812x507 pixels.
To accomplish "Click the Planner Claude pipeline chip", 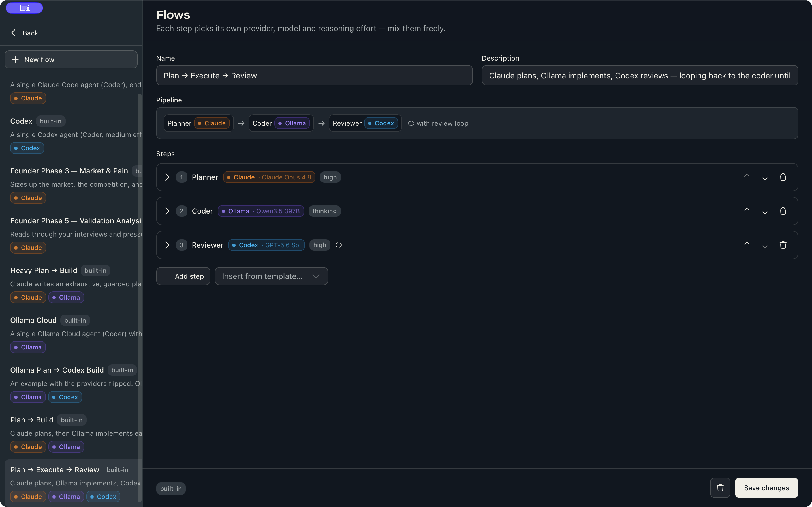I will coord(198,123).
